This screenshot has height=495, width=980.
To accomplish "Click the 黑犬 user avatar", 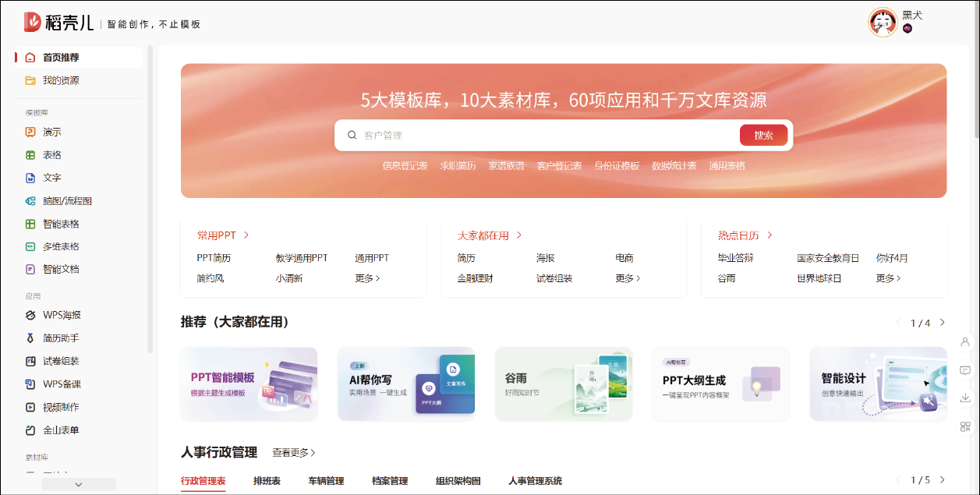I will coord(883,23).
